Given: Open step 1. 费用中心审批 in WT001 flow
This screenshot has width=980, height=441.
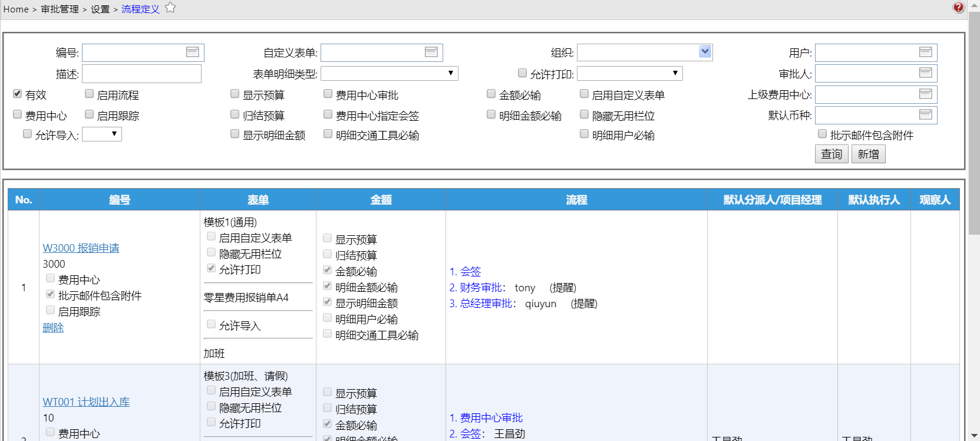Looking at the screenshot, I should click(487, 418).
